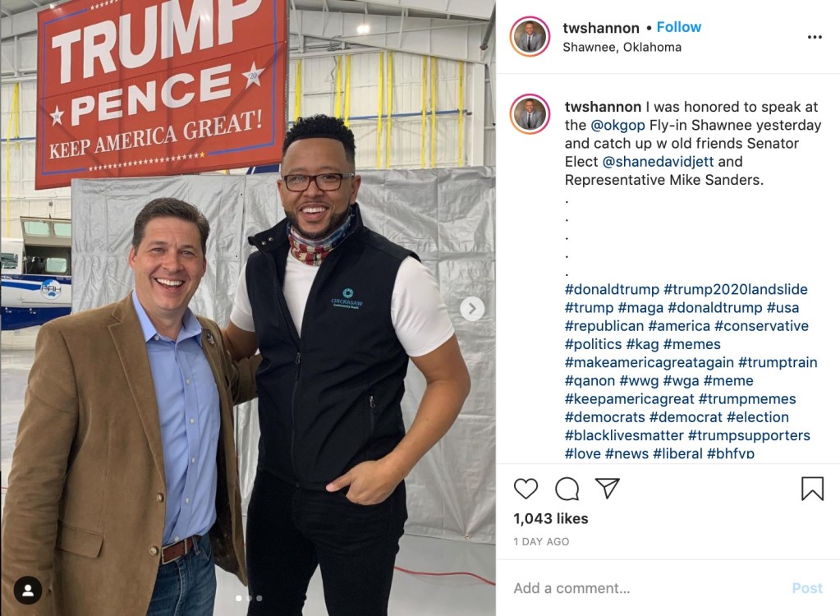The height and width of the screenshot is (616, 840).
Task: Focus the Add a comment field
Action: pos(643,588)
